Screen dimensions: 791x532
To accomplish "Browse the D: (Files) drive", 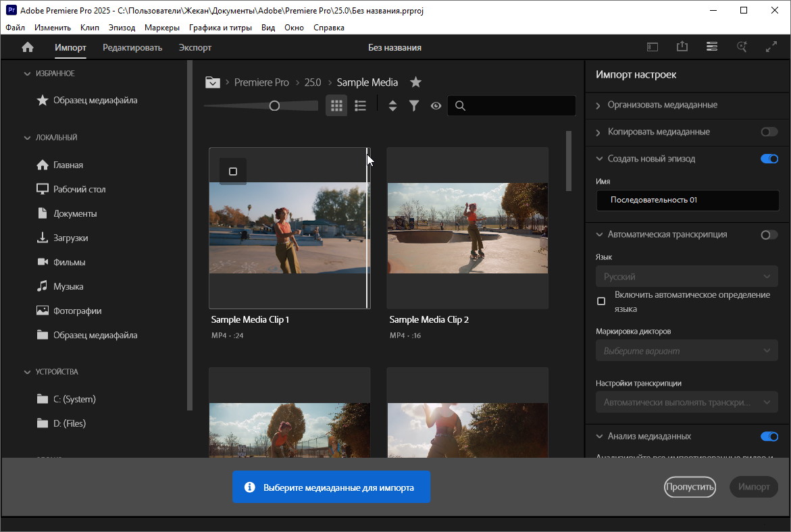I will coord(61,423).
